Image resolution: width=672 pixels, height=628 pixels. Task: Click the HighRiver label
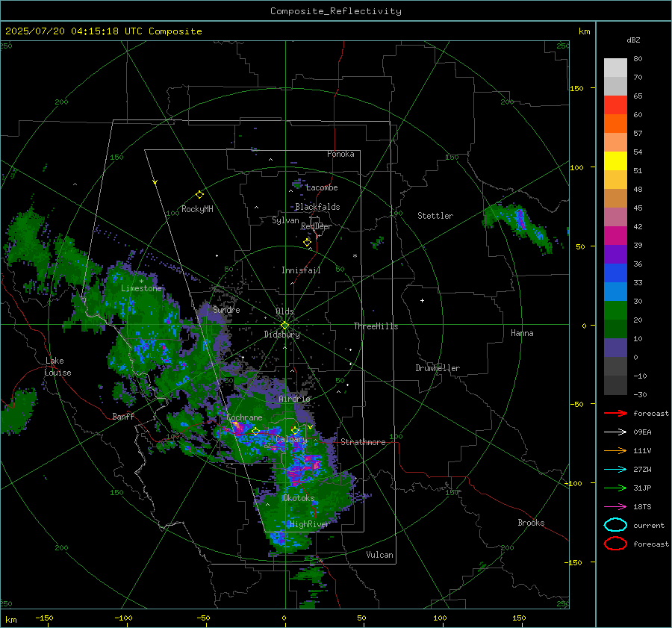tap(310, 524)
